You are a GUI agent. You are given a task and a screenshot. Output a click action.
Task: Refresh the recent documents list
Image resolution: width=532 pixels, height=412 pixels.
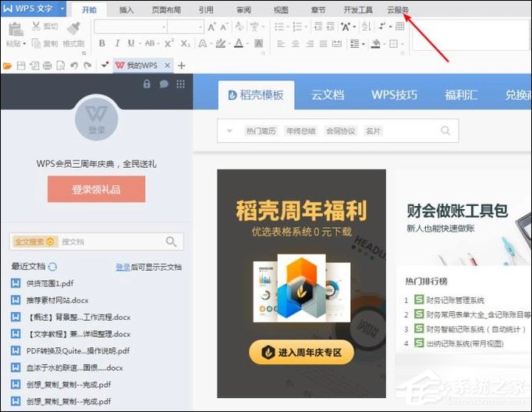pyautogui.click(x=53, y=267)
